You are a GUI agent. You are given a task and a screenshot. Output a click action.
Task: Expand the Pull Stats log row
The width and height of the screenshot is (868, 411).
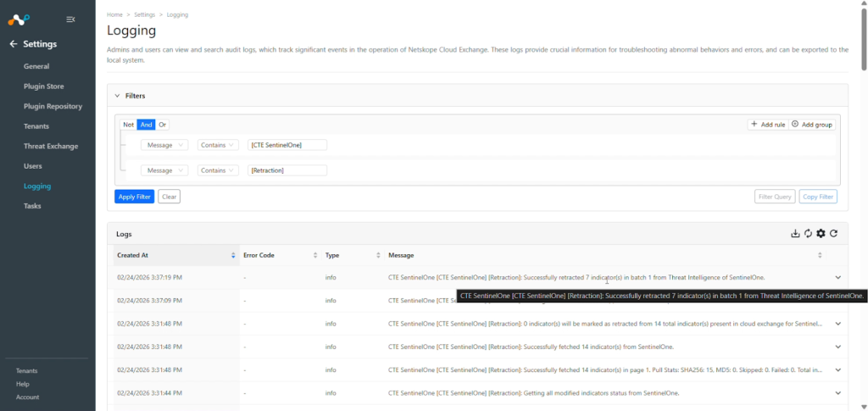(837, 370)
